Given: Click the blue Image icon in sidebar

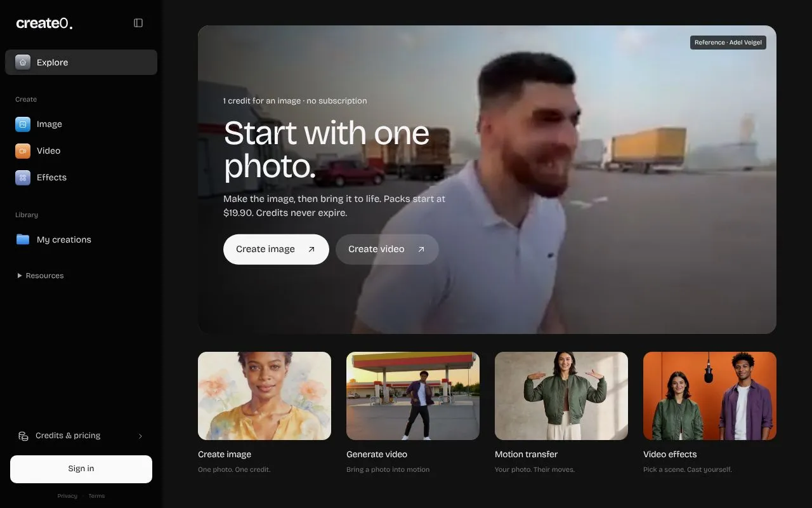Looking at the screenshot, I should point(23,124).
